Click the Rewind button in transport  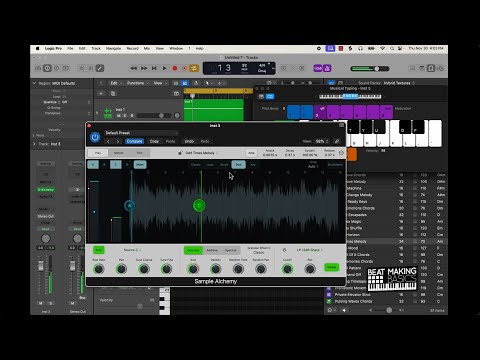pyautogui.click(x=134, y=68)
